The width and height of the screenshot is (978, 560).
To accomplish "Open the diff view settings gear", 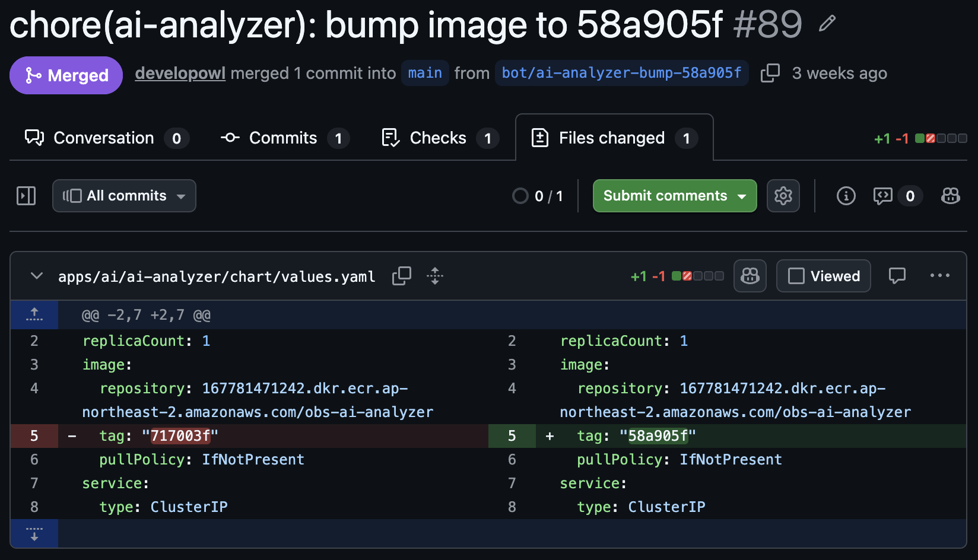I will [783, 196].
